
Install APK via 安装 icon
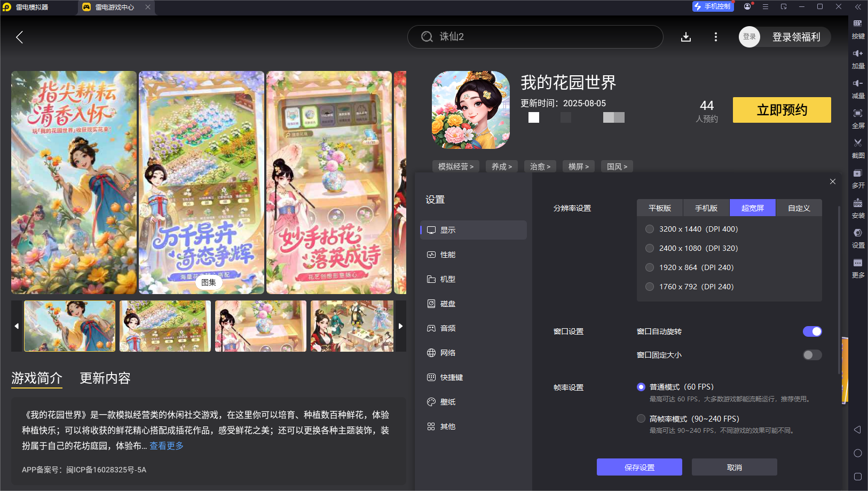tap(858, 208)
